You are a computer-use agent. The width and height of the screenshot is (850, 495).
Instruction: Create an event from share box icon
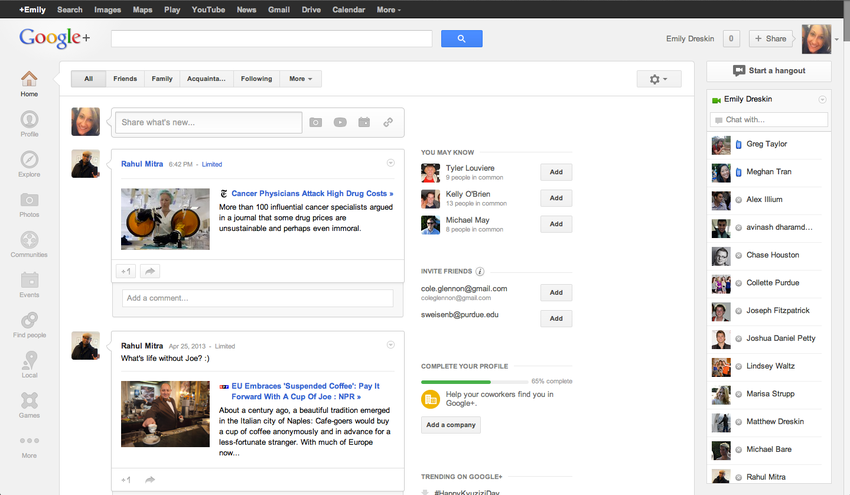[x=364, y=123]
